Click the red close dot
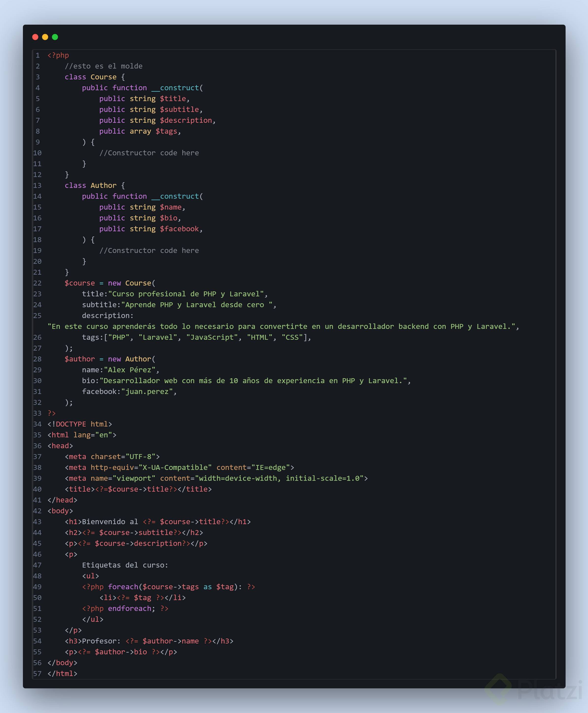Image resolution: width=588 pixels, height=713 pixels. click(35, 37)
